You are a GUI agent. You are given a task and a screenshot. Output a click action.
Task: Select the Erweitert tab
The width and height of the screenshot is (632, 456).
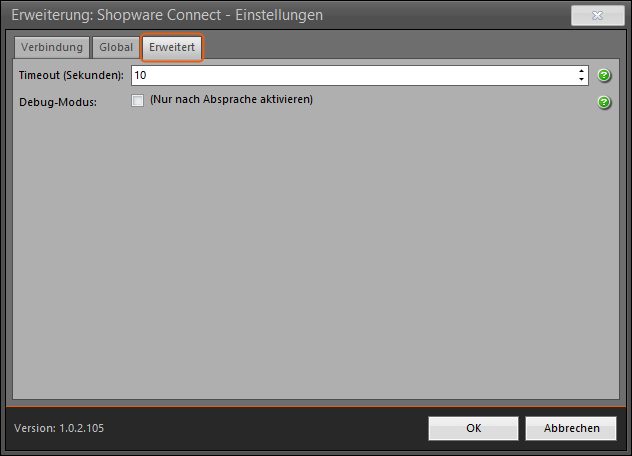(x=172, y=47)
